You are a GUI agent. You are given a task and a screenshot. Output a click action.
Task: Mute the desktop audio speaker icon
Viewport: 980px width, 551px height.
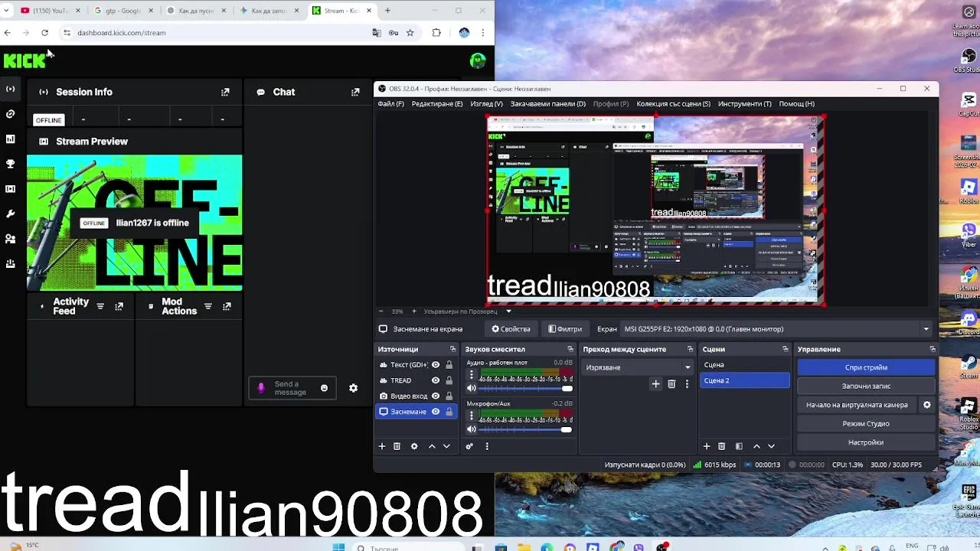[x=472, y=388]
